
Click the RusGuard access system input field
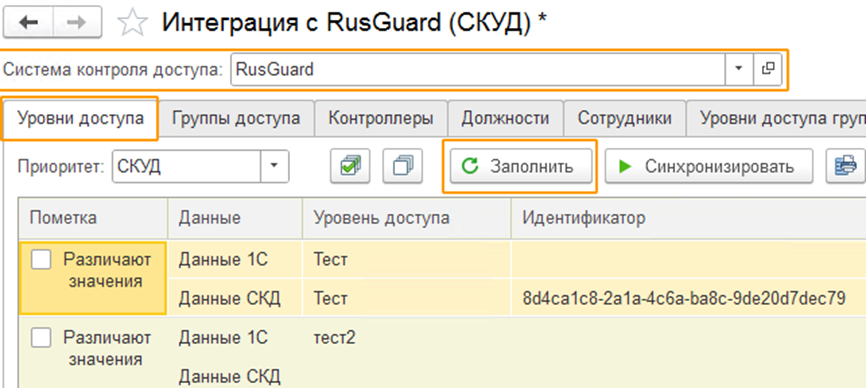(x=478, y=70)
